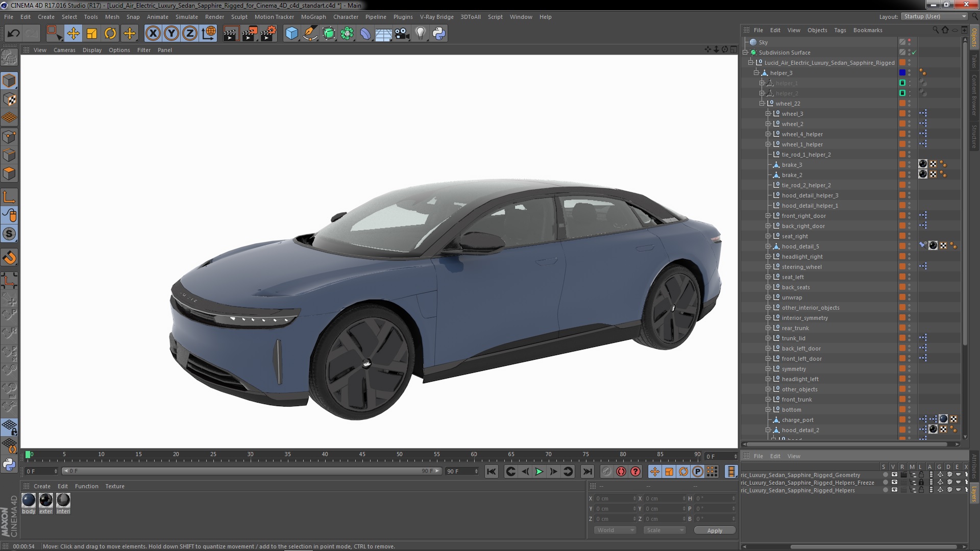Select the body material swatch

click(x=29, y=500)
